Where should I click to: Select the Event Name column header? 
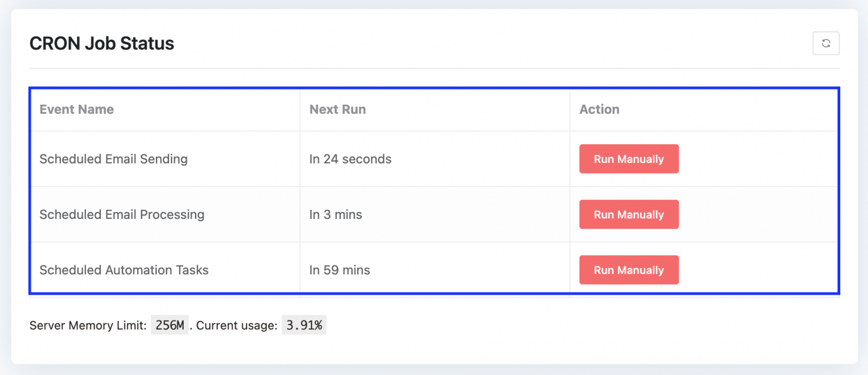(76, 109)
